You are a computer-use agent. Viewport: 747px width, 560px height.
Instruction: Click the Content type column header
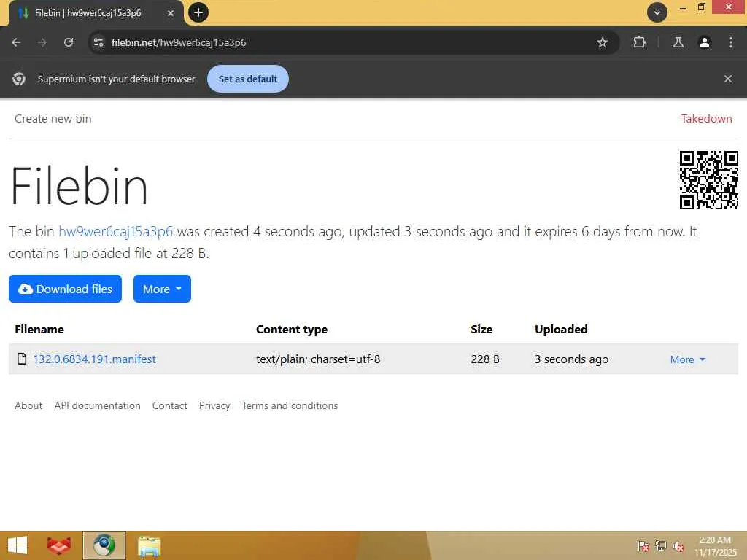tap(292, 329)
